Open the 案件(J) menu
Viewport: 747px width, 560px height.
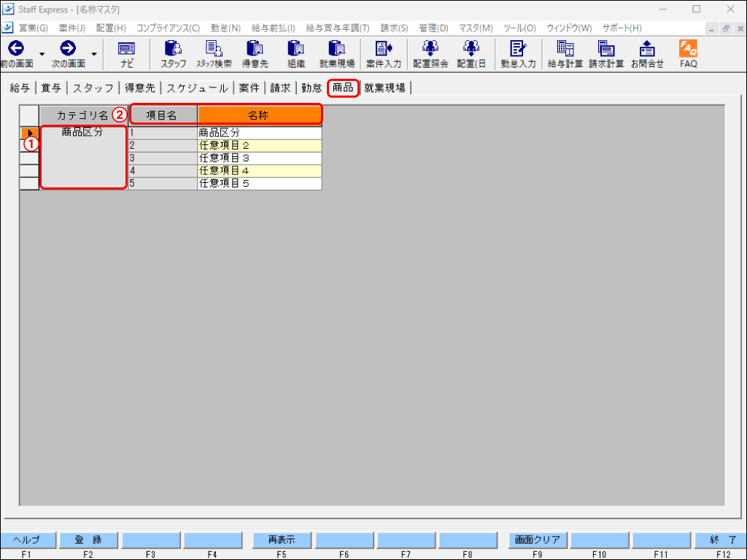coord(72,28)
